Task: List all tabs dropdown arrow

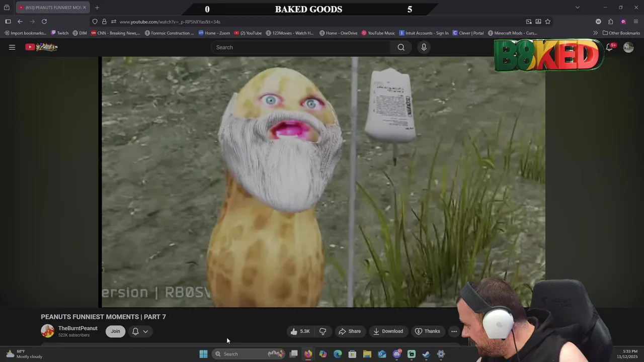Action: coord(578,8)
